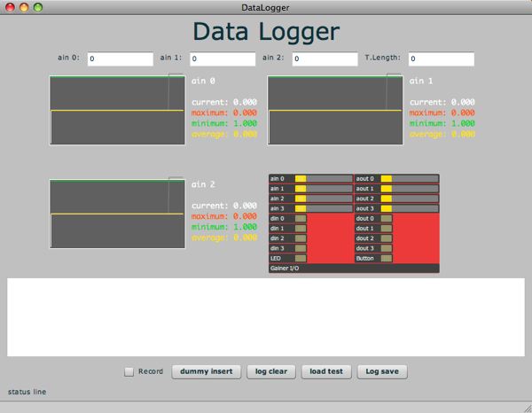Adjust the aout 2 slider
The height and width of the screenshot is (413, 532).
point(410,199)
